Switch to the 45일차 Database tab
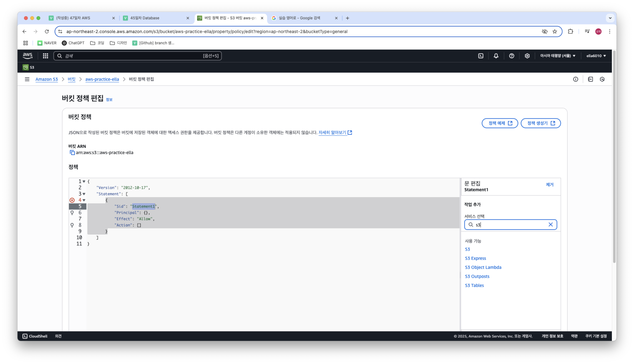The width and height of the screenshot is (634, 364). pyautogui.click(x=156, y=18)
